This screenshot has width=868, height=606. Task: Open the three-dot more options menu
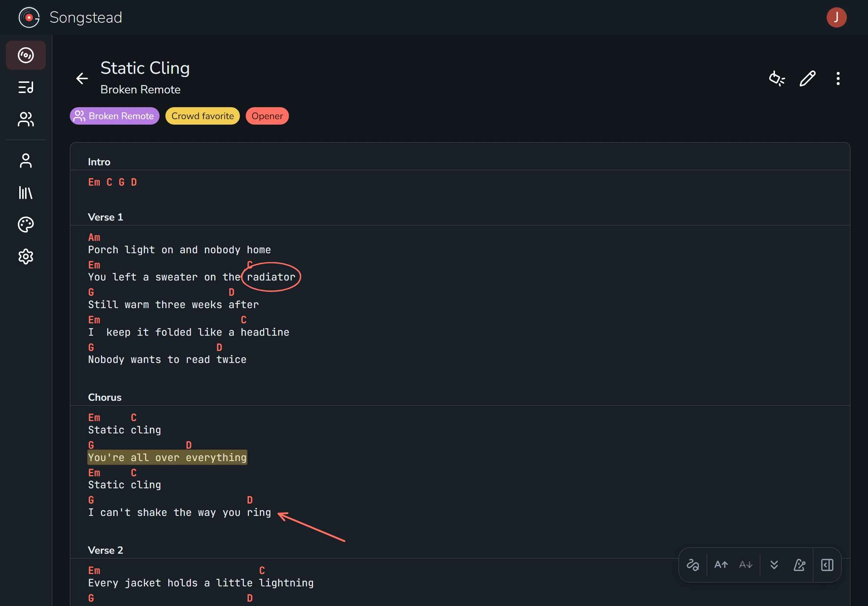tap(838, 78)
